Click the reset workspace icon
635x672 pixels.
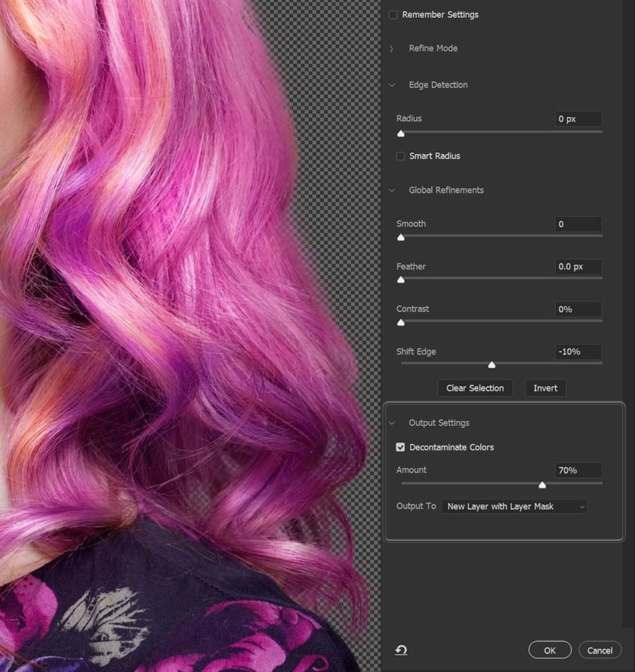click(401, 650)
